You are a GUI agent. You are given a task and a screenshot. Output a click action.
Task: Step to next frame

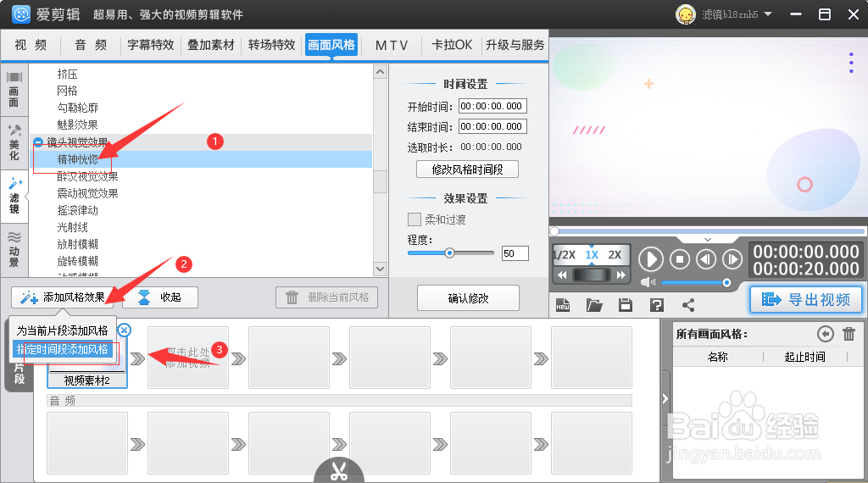click(732, 259)
